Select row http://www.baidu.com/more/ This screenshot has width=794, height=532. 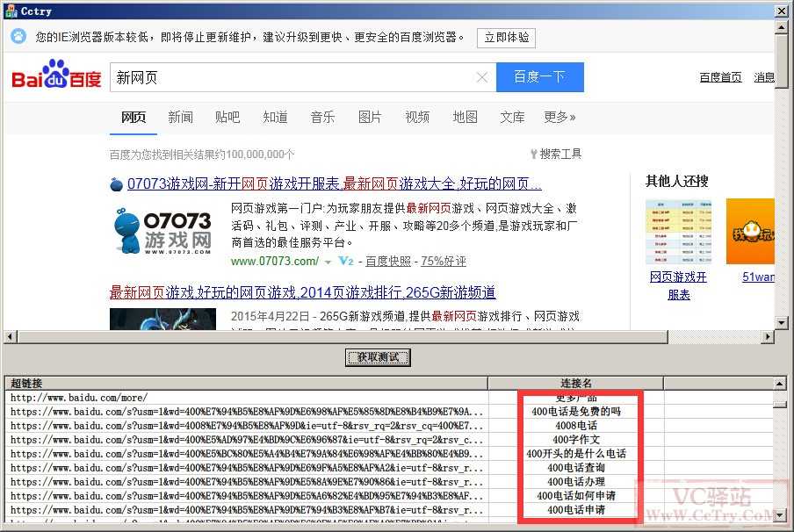click(x=80, y=398)
